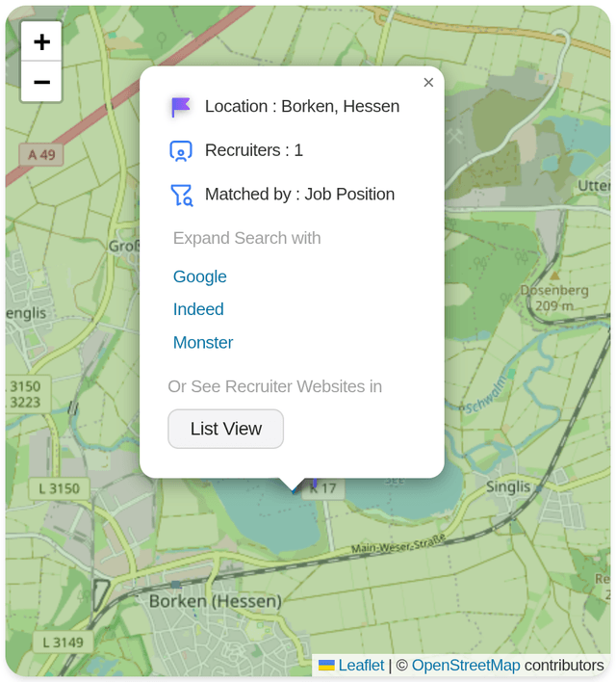Expand search with Google

coord(199,276)
